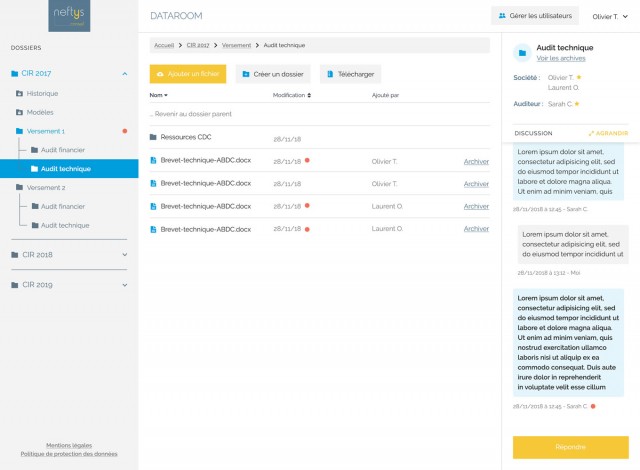Screen dimensions: 640x470
Task: Click the Neftys logo
Action: (69, 15)
